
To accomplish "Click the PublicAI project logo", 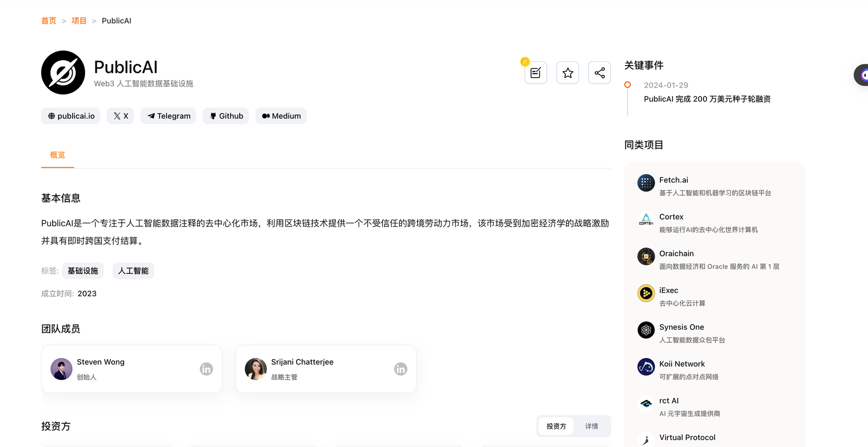I will [x=63, y=73].
